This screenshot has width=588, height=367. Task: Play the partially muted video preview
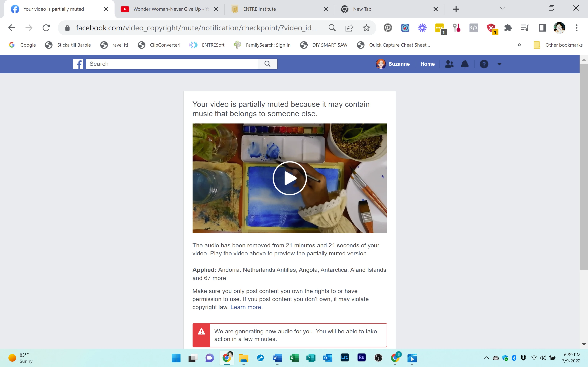click(x=290, y=178)
